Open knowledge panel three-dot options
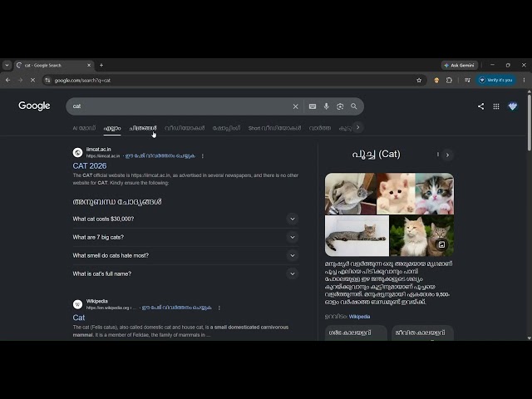Screen dimensions: 532x399 point(438,155)
